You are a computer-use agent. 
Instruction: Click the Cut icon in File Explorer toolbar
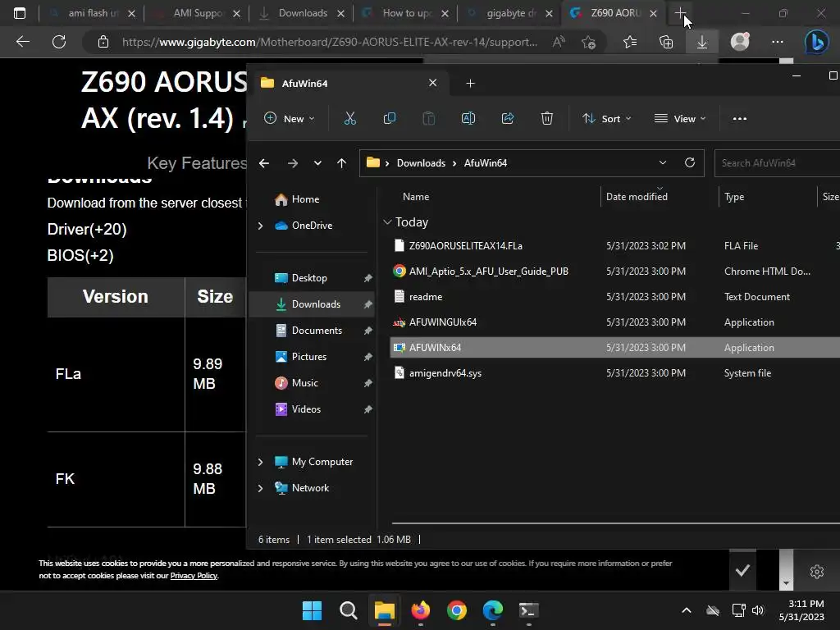click(349, 118)
